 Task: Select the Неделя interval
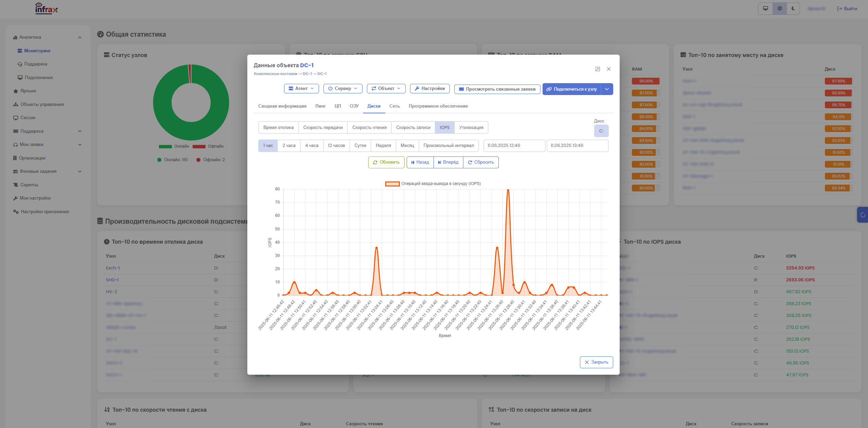[x=383, y=146]
